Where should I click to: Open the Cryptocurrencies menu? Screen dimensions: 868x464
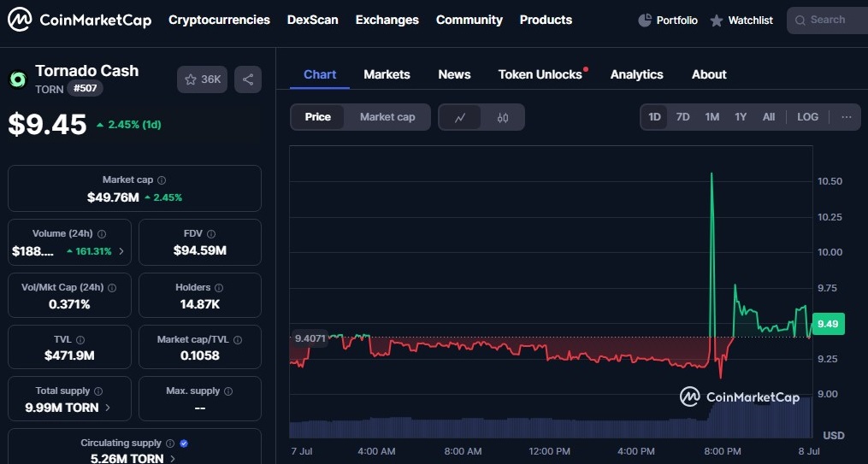(219, 20)
